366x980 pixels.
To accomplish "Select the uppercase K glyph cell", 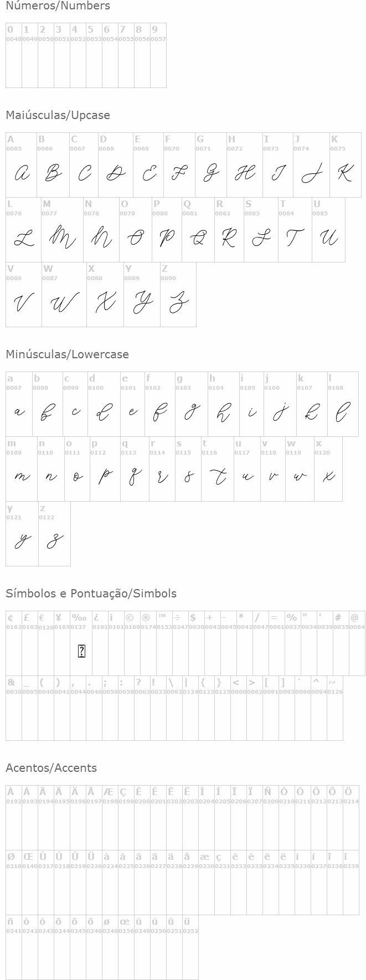I will click(x=345, y=173).
